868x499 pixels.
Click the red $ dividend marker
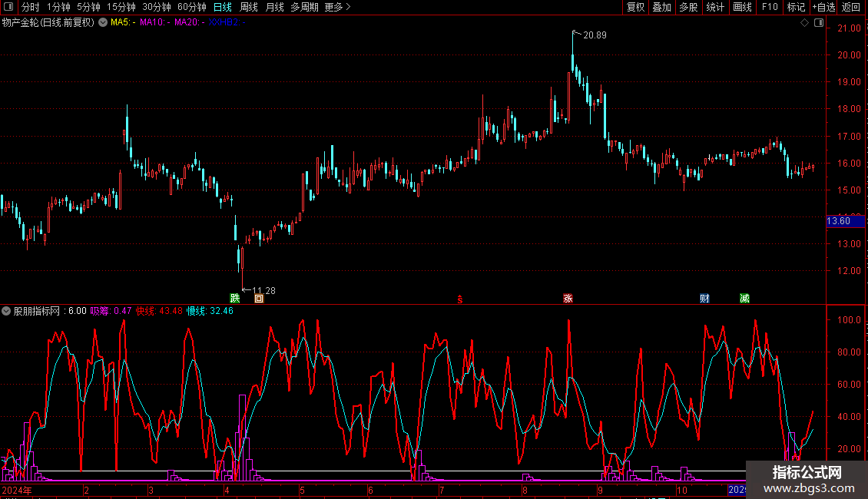tap(460, 299)
